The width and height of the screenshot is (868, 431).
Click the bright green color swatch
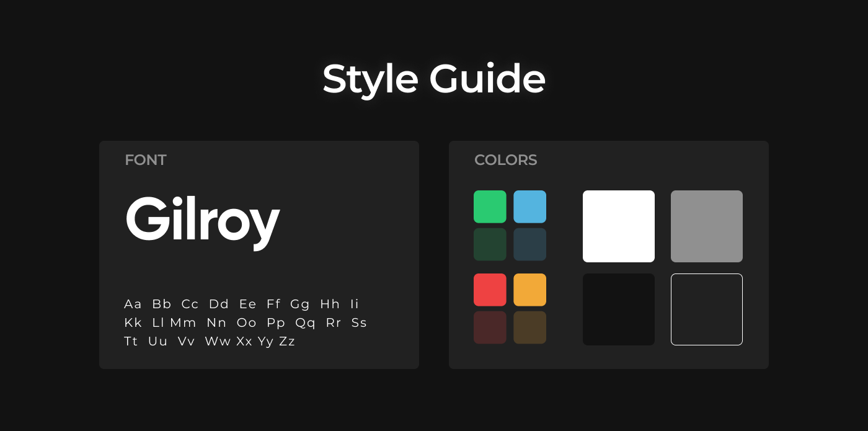pyautogui.click(x=490, y=207)
